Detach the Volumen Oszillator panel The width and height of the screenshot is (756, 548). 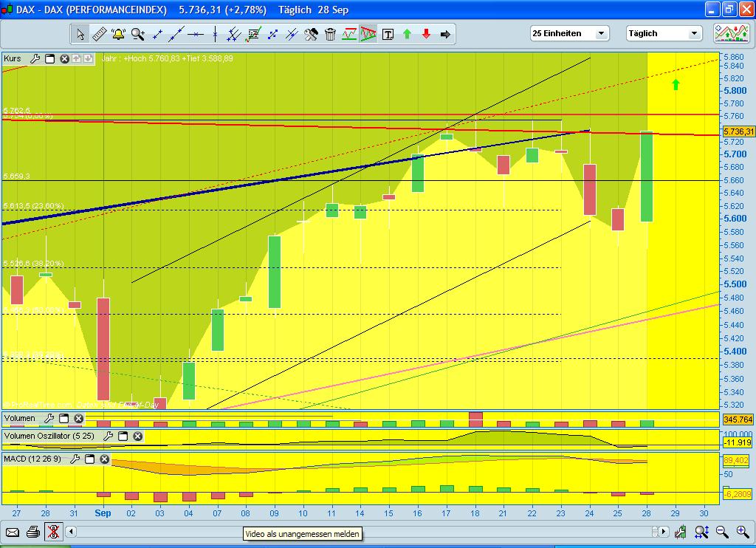coord(123,436)
